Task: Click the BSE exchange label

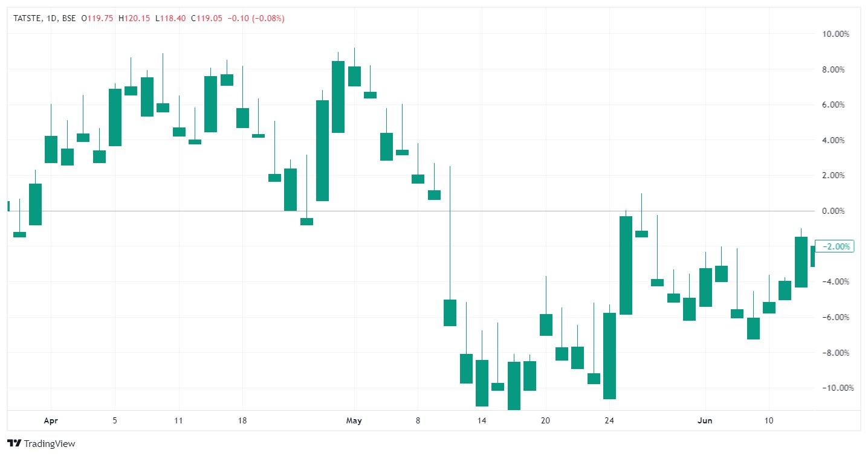Action: tap(68, 19)
